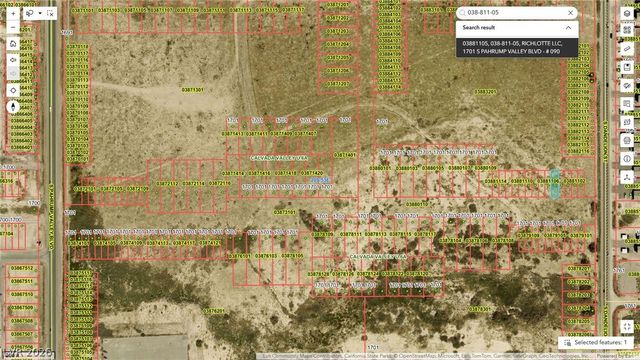Open select tool options dropdown arrow
This screenshot has width=640, height=360.
pos(40,13)
